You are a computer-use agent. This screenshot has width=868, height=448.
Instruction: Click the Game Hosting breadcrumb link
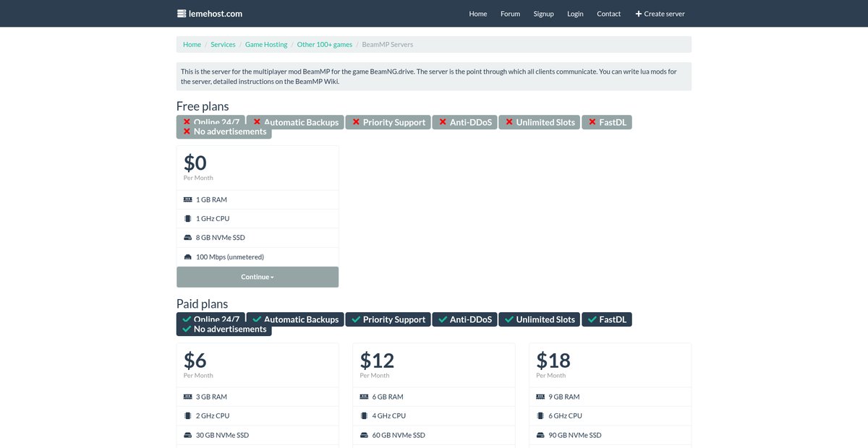point(266,45)
